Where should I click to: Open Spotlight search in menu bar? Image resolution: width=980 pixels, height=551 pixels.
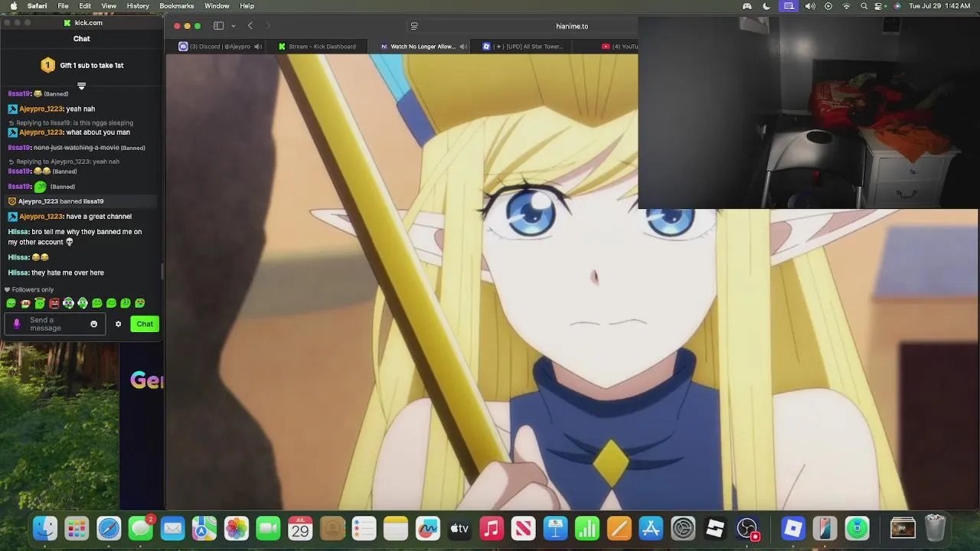pyautogui.click(x=864, y=6)
